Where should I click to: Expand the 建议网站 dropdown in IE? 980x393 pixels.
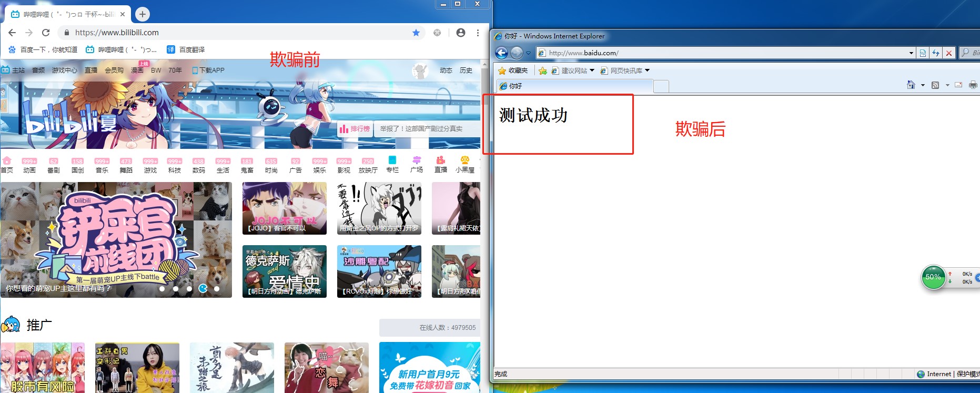click(592, 70)
